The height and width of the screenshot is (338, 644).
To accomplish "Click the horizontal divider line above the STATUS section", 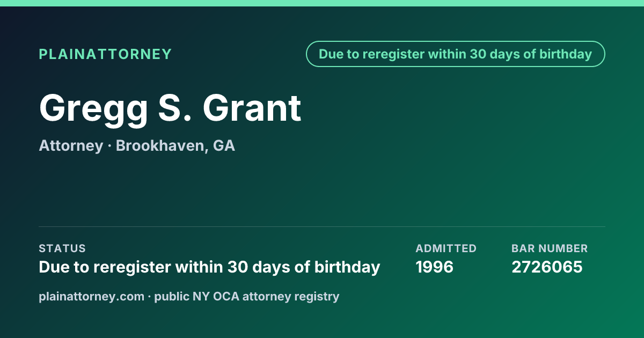I will [322, 226].
